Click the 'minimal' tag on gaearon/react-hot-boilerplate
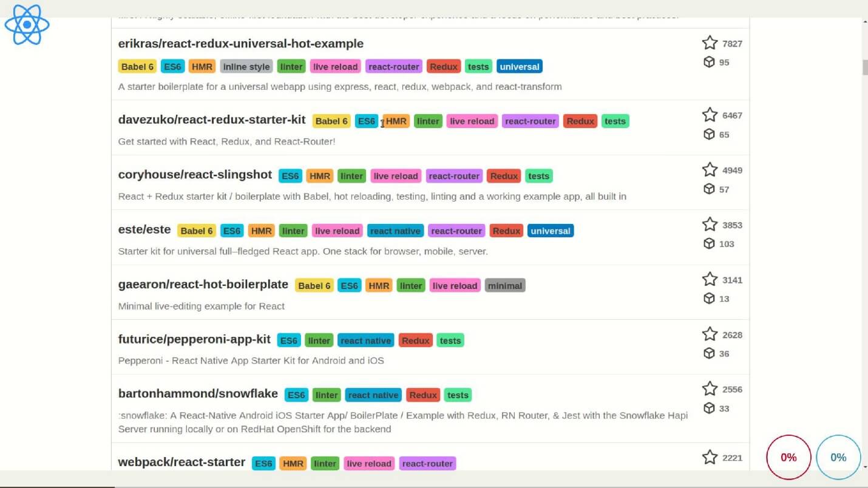Screen dimensions: 868x488 (x=505, y=285)
